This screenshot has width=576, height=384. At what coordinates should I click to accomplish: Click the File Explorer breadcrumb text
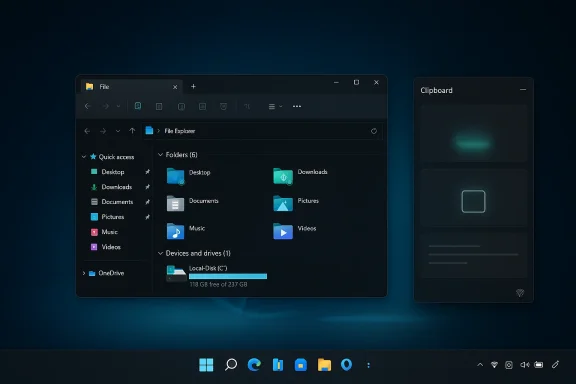coord(180,131)
